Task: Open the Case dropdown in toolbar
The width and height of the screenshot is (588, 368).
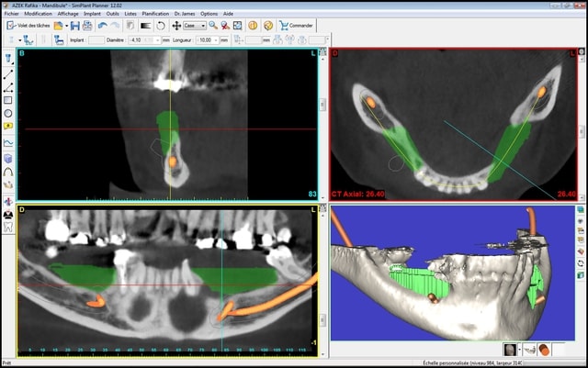Action: pos(195,26)
